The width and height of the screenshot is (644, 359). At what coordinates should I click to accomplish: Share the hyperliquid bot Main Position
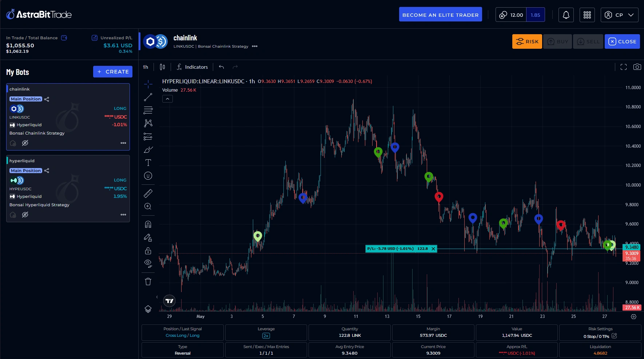click(47, 171)
